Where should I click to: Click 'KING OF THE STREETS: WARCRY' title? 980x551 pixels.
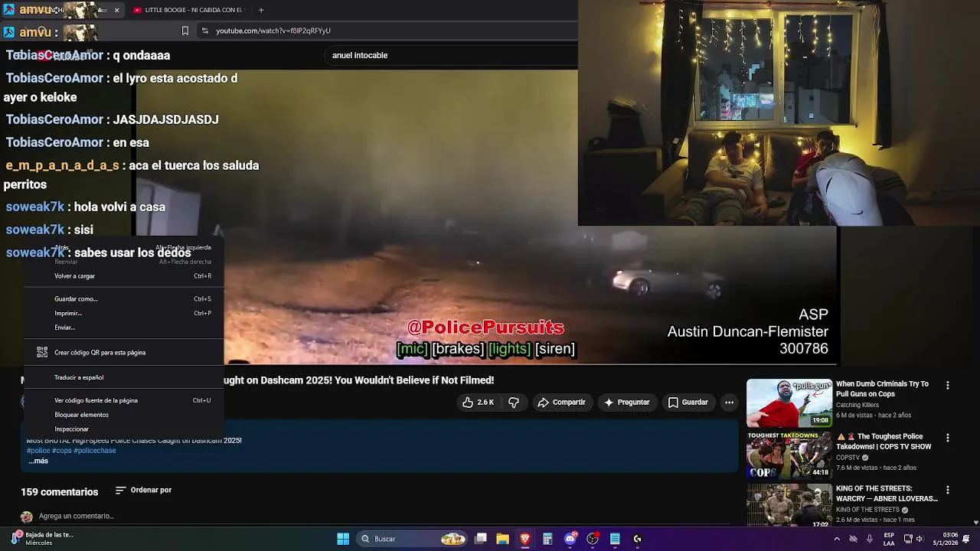point(887,494)
